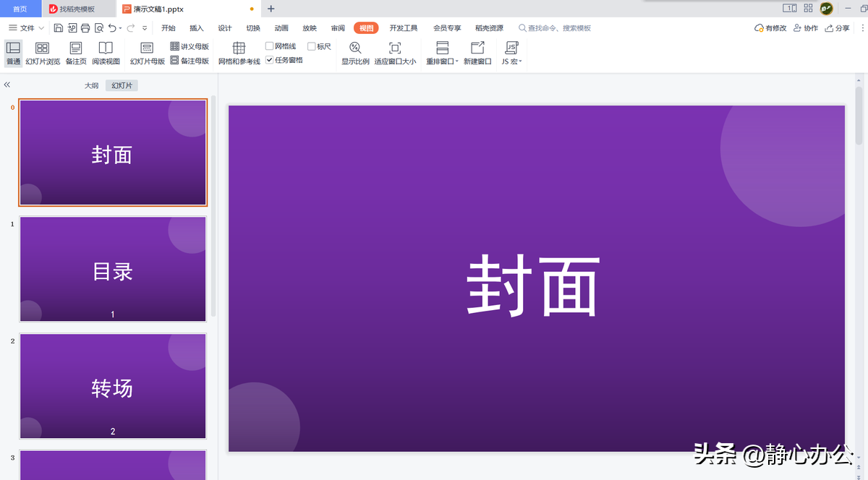The width and height of the screenshot is (868, 480).
Task: Enable the 标尺 ruler checkbox
Action: coord(311,46)
